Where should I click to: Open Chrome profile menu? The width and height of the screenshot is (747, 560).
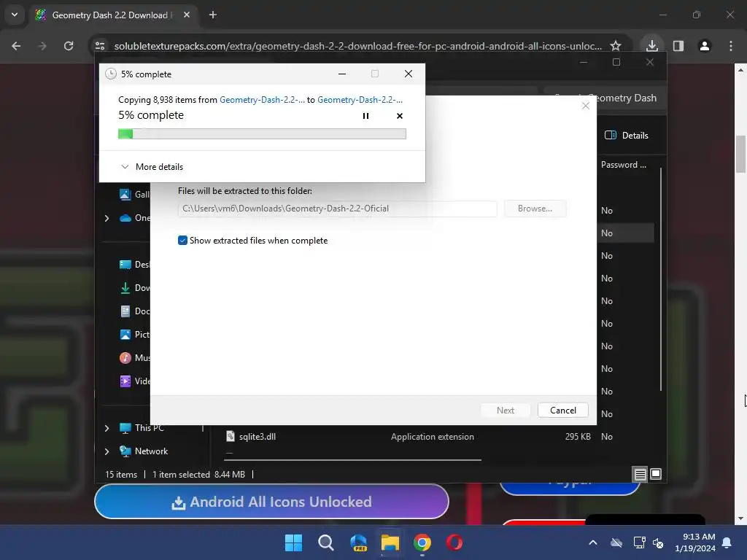coord(705,46)
